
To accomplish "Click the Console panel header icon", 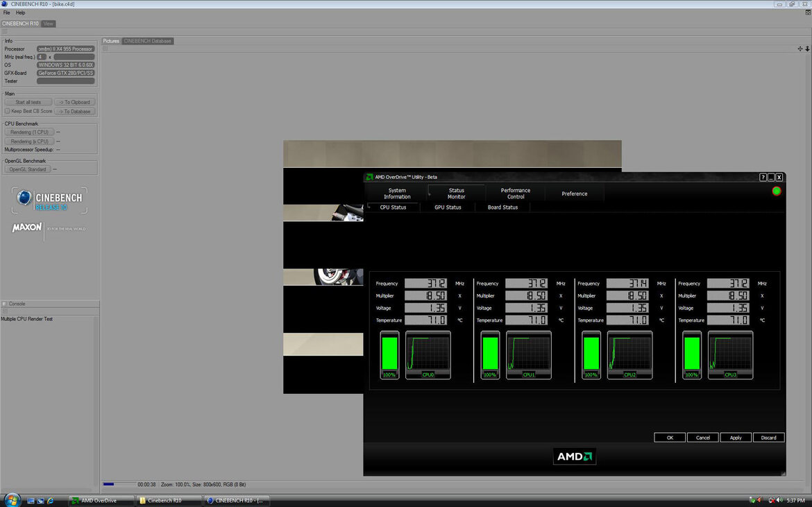I will click(x=4, y=304).
